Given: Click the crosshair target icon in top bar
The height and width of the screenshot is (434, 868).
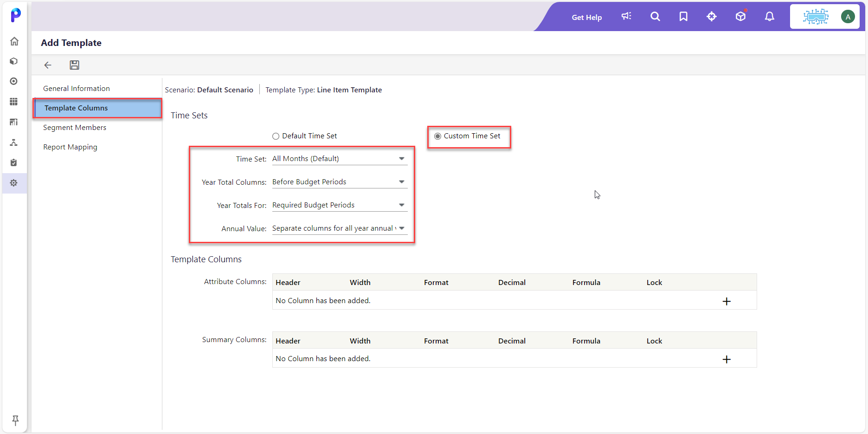Looking at the screenshot, I should [712, 16].
